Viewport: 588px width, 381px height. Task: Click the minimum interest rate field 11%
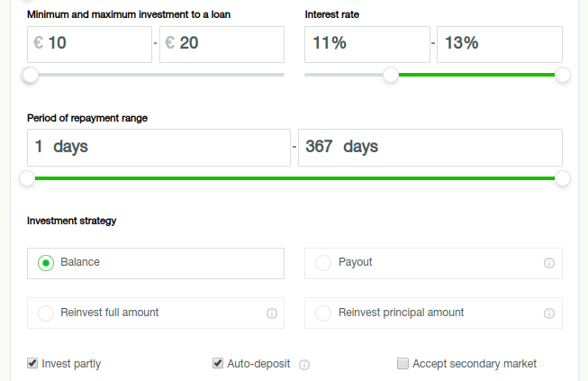tap(366, 44)
